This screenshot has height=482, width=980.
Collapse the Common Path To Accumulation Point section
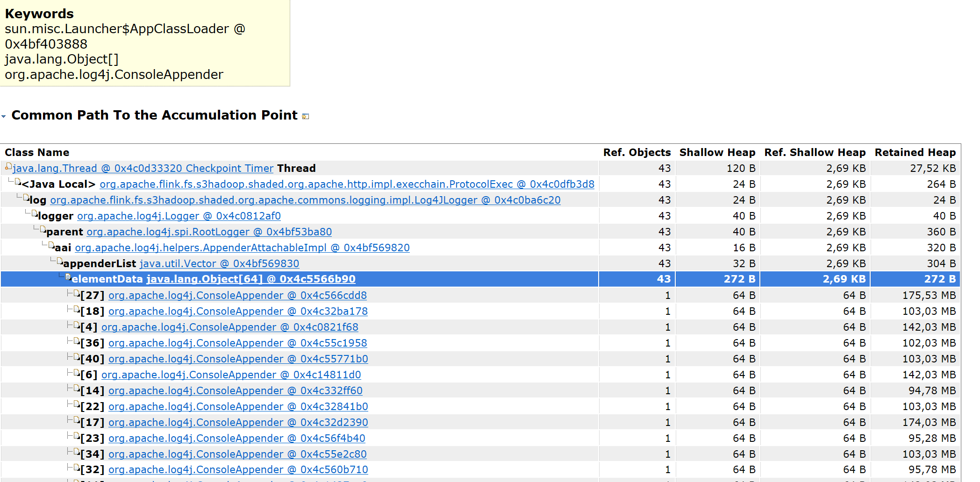click(x=4, y=116)
